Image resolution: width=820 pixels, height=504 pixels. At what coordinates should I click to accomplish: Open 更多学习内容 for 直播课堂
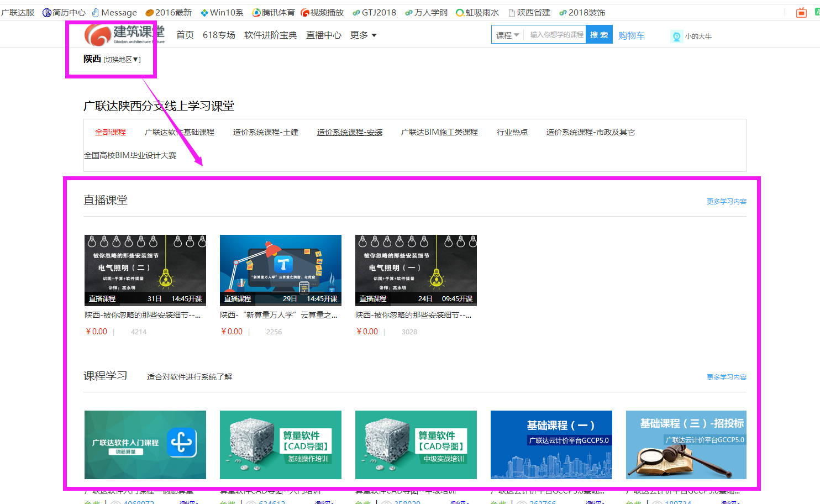coord(727,202)
